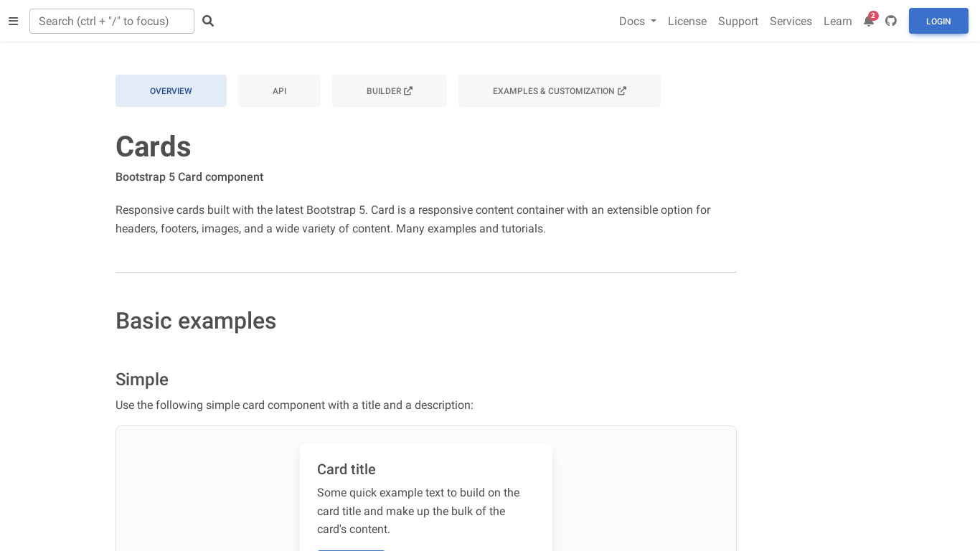The image size is (980, 551).
Task: Open notifications via the bell icon
Action: (x=869, y=22)
